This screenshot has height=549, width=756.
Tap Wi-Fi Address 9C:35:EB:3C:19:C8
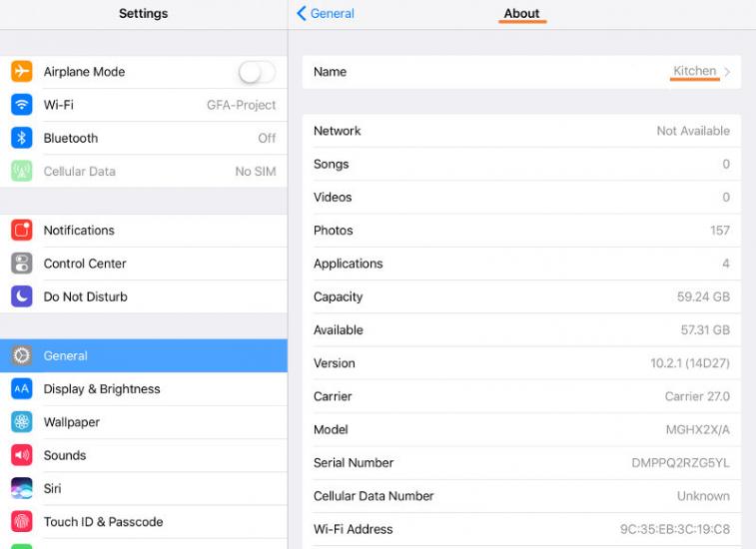point(675,529)
